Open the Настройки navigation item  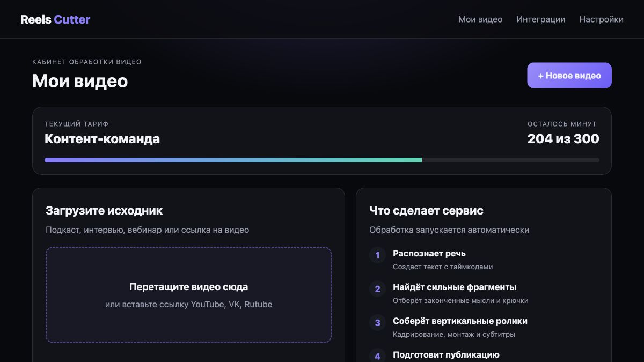[601, 19]
